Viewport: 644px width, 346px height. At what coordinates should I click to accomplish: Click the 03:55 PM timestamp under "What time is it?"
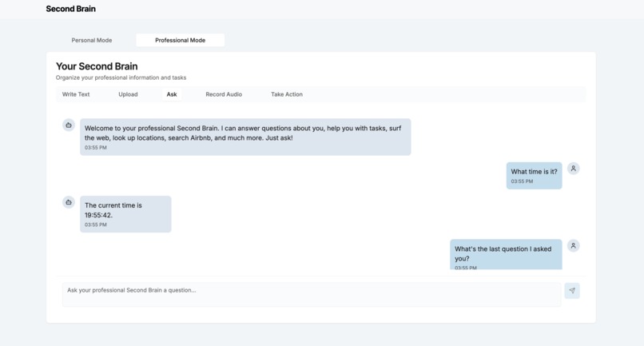tap(522, 181)
